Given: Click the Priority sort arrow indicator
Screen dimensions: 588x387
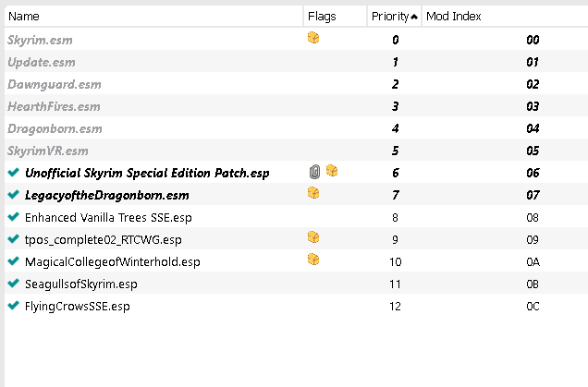Looking at the screenshot, I should pyautogui.click(x=414, y=17).
